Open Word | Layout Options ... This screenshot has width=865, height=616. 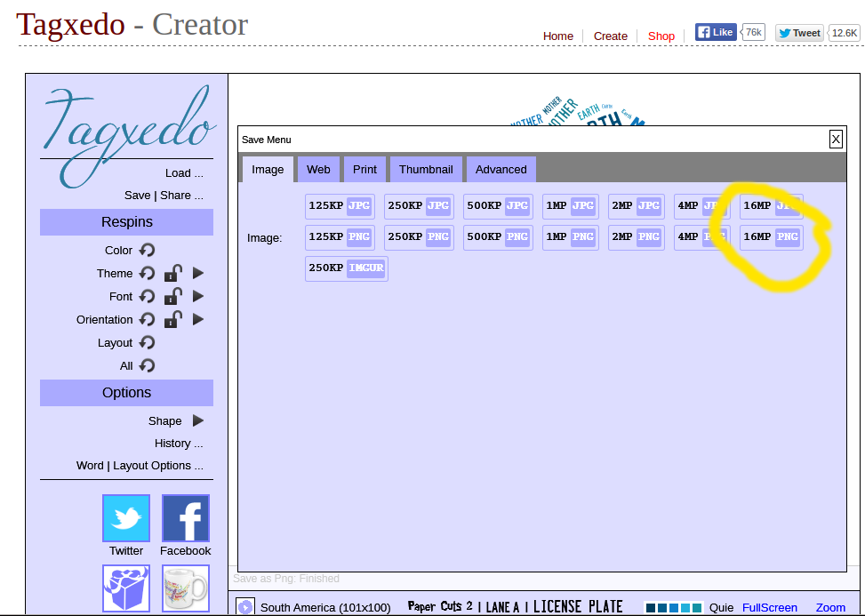click(140, 466)
